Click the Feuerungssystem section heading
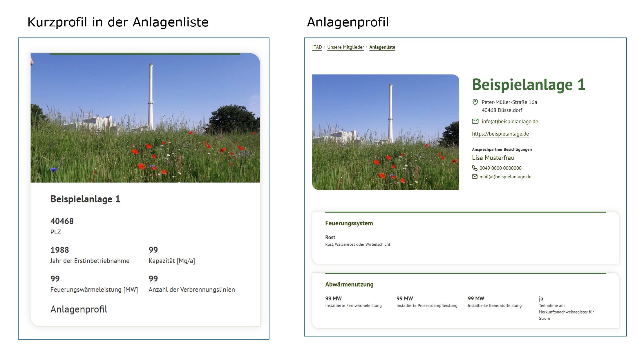The height and width of the screenshot is (349, 644). point(349,223)
